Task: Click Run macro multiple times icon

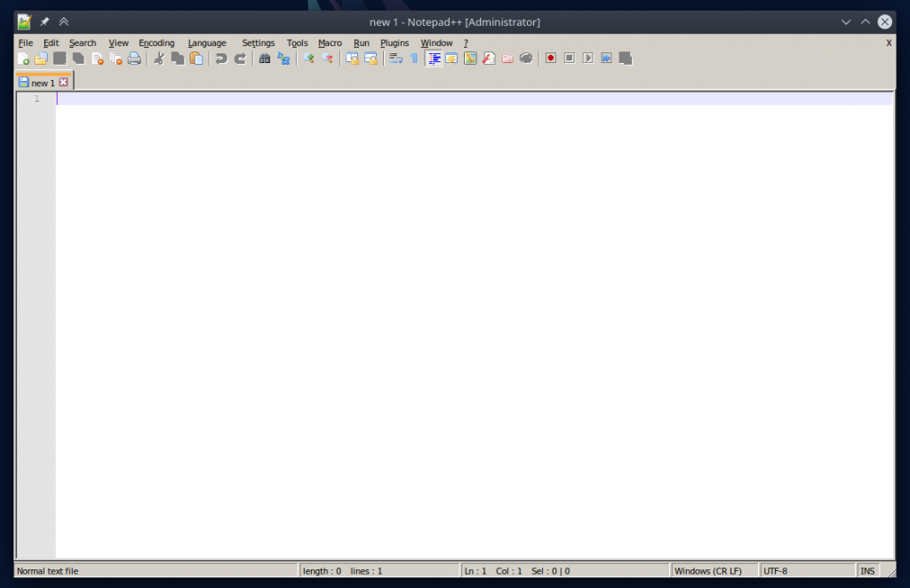Action: (606, 59)
